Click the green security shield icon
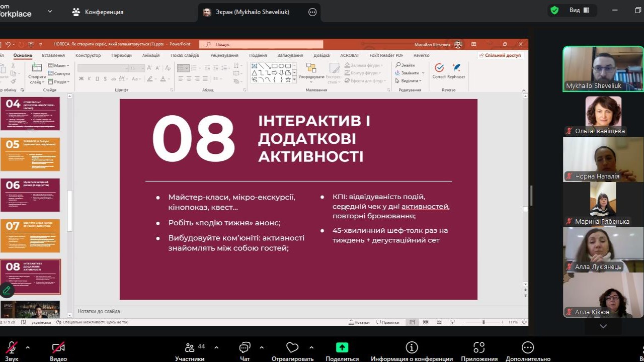The image size is (644, 362). pyautogui.click(x=554, y=10)
